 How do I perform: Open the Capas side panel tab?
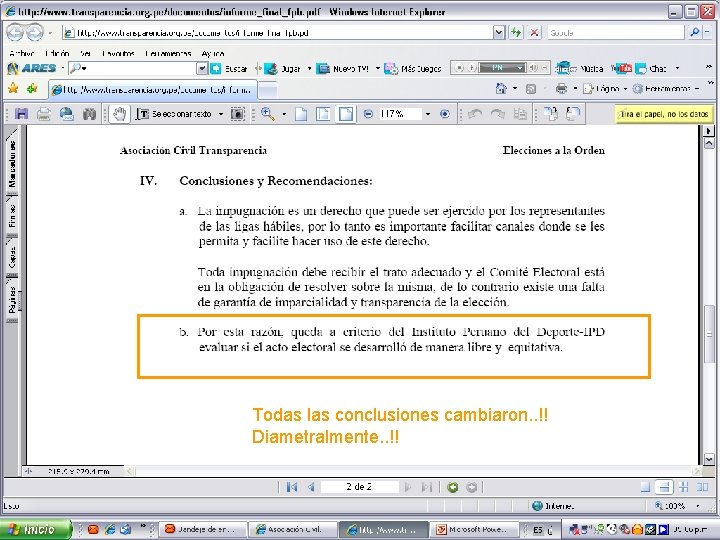(12, 256)
